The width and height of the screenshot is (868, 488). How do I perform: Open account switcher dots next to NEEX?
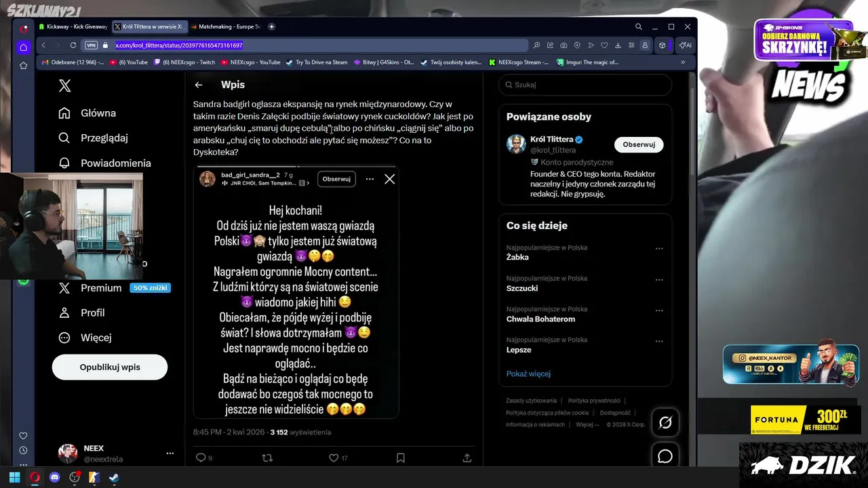tap(170, 453)
